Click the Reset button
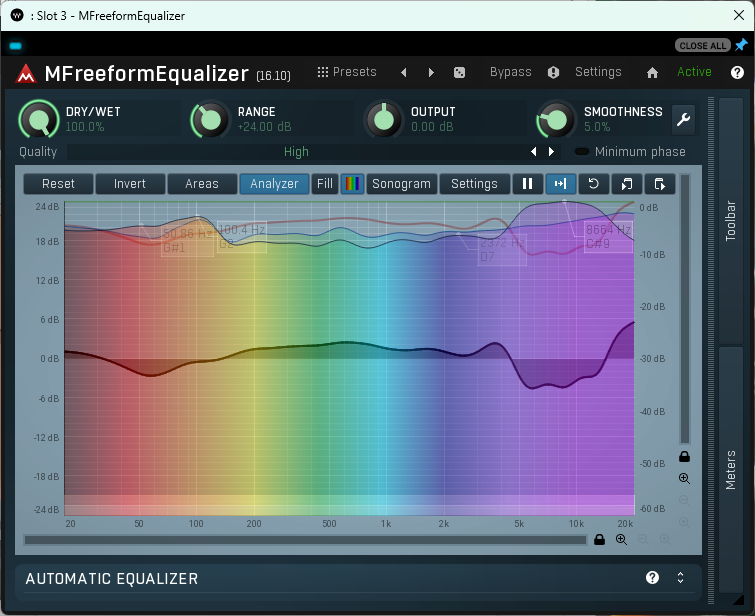755x616 pixels. tap(58, 184)
